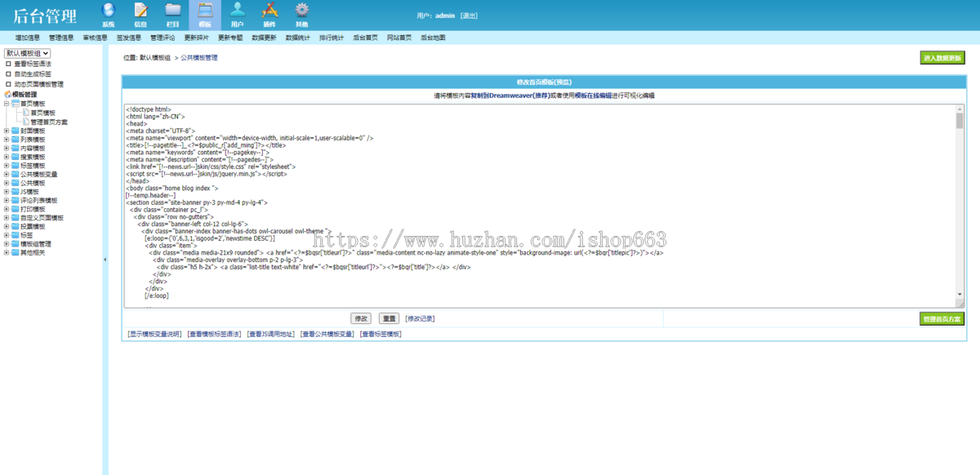This screenshot has width=980, height=475.
Task: Expand the 投票模板 tree node
Action: pos(7,227)
